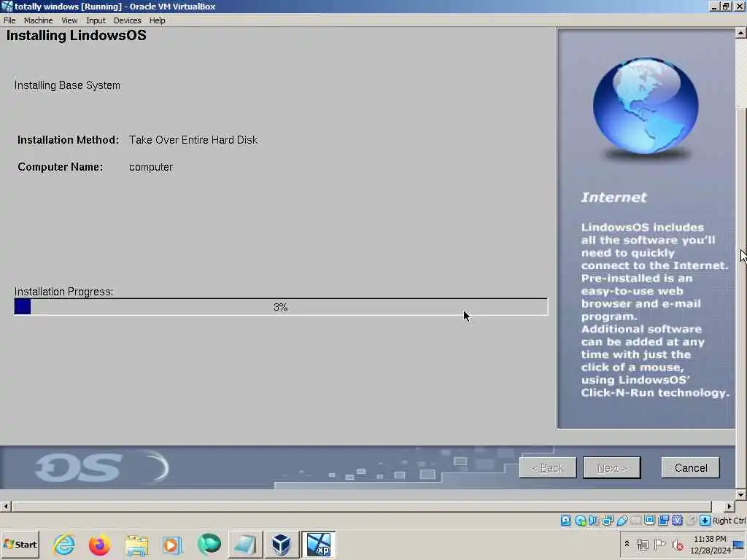Open Windows Explorer folder taskbar icon

tap(136, 544)
